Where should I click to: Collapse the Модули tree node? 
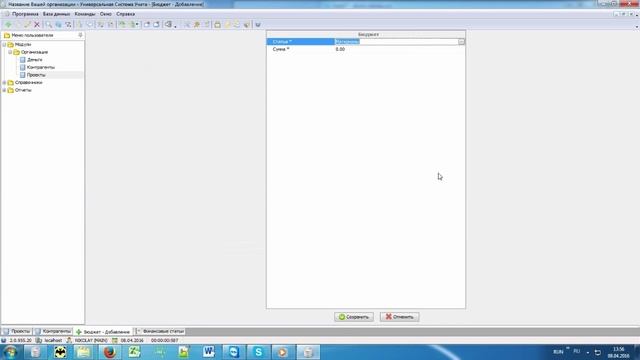pos(4,44)
